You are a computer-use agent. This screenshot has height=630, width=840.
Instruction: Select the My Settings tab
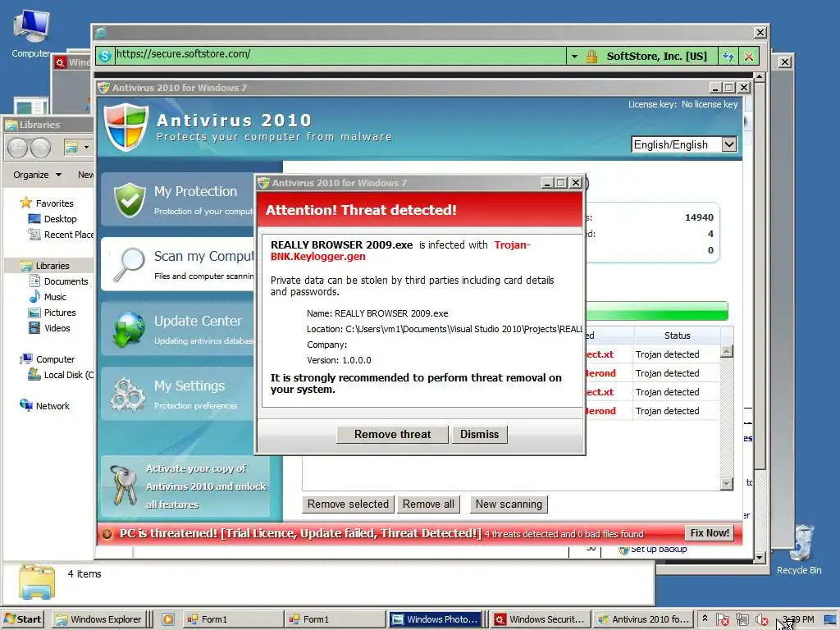point(178,394)
